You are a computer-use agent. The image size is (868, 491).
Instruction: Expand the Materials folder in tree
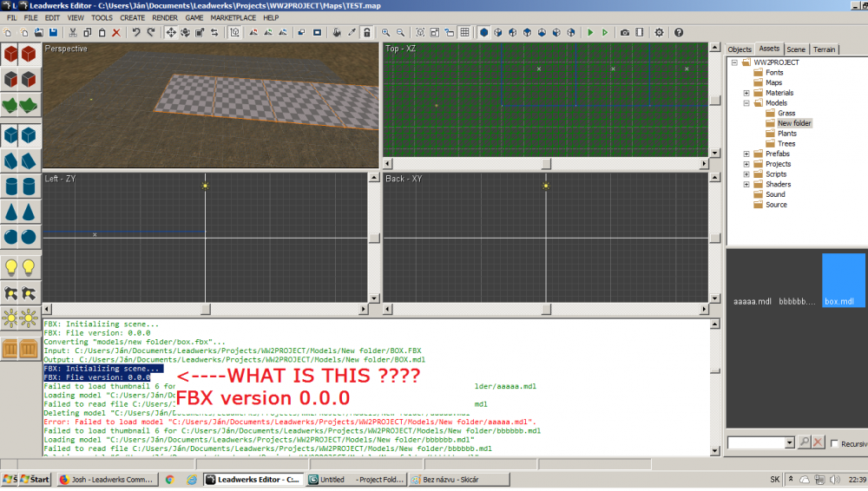point(746,93)
